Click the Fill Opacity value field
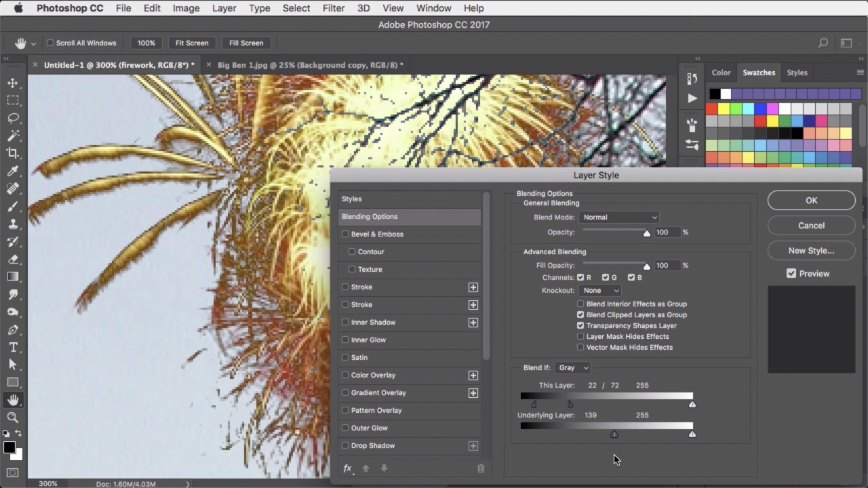Viewport: 868px width, 488px height. pyautogui.click(x=667, y=266)
